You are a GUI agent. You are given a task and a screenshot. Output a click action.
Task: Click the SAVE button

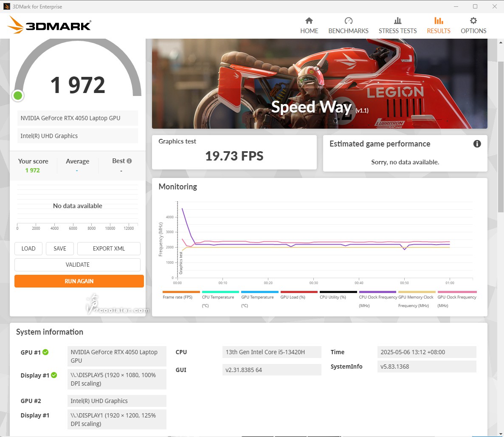click(60, 248)
